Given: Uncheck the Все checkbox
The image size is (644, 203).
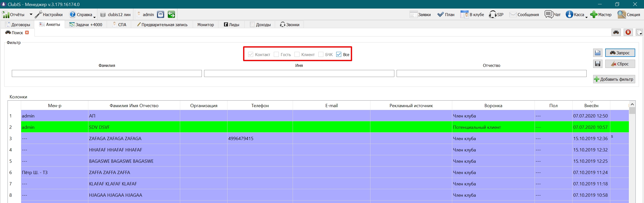Looking at the screenshot, I should point(339,54).
